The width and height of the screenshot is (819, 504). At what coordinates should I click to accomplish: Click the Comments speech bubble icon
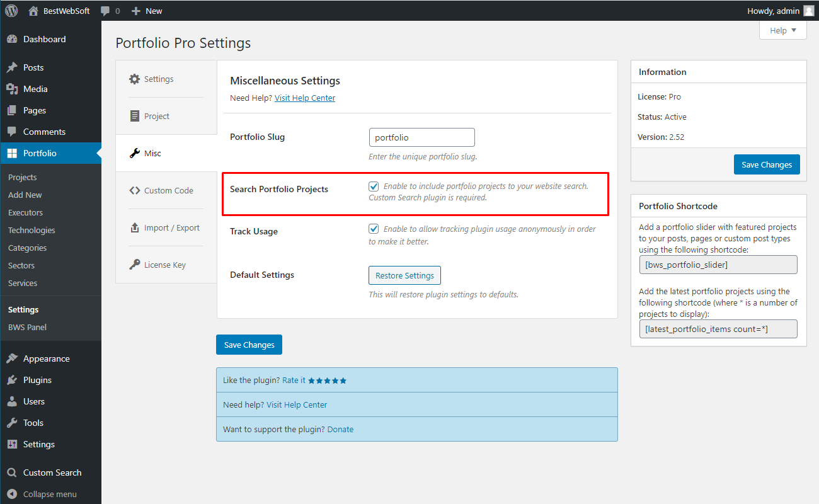click(12, 132)
